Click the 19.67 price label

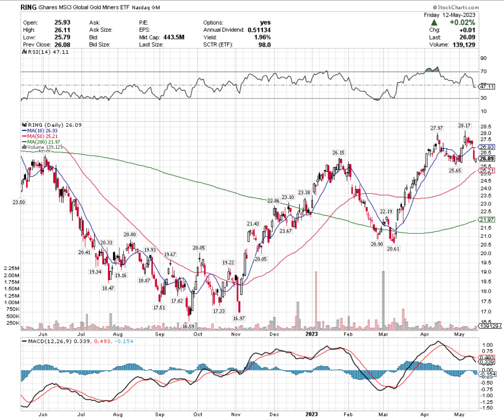(170, 254)
